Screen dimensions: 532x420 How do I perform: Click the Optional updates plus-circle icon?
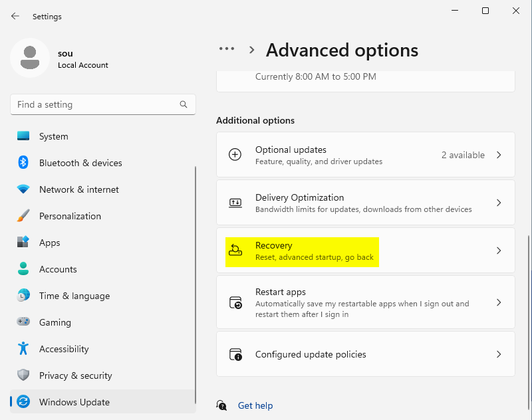pyautogui.click(x=235, y=155)
